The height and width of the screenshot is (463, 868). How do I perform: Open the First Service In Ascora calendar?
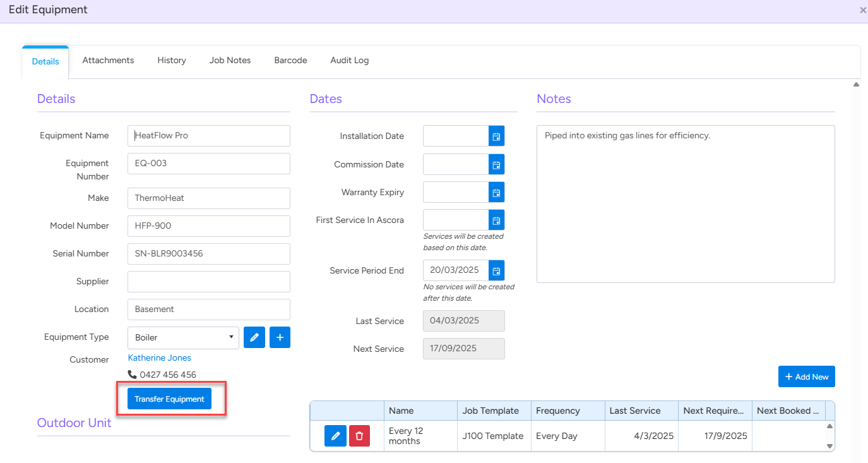[496, 220]
